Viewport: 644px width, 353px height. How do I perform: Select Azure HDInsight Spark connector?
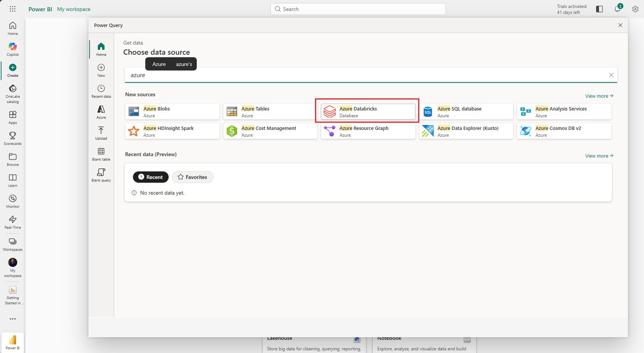172,131
